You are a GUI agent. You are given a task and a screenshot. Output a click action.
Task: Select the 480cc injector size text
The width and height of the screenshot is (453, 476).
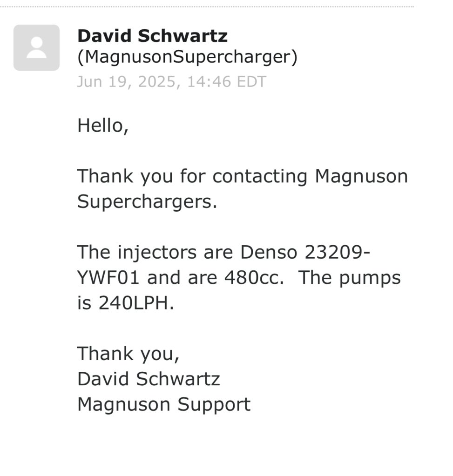[254, 278]
